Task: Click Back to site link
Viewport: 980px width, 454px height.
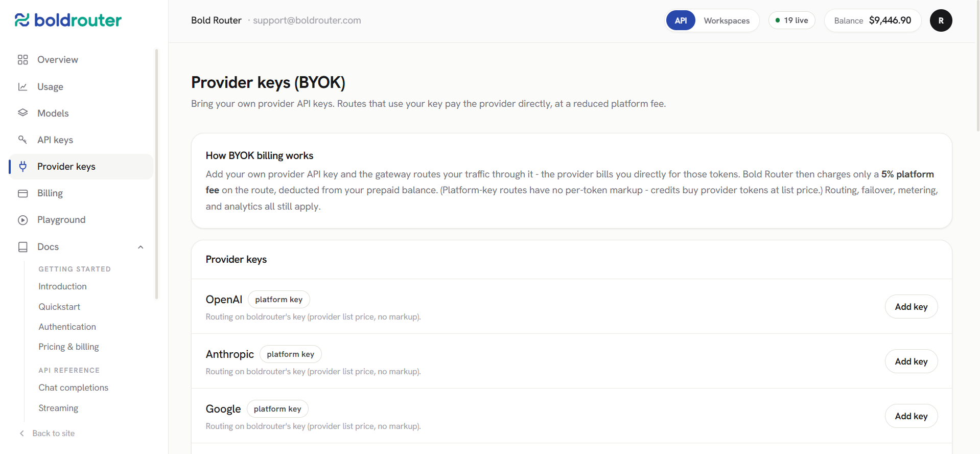Action: pyautogui.click(x=53, y=434)
